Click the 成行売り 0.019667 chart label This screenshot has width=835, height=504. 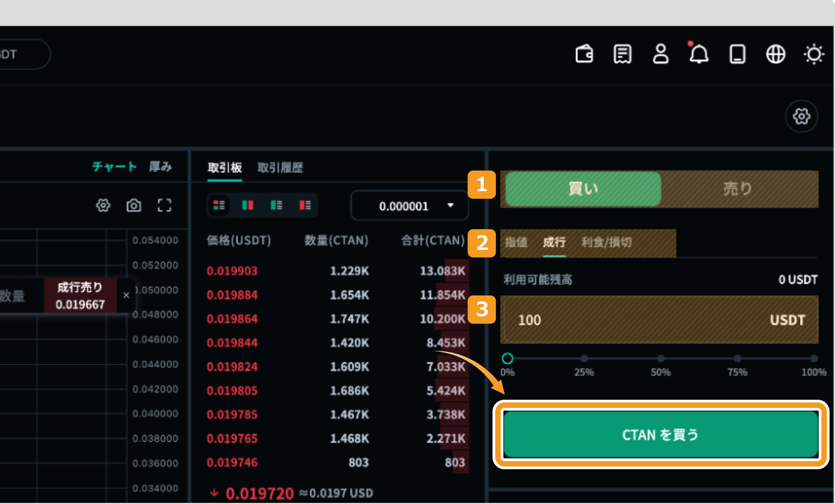click(80, 296)
